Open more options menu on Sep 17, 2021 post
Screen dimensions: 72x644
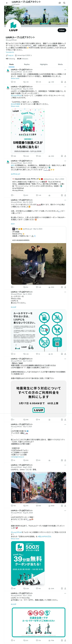pyautogui.click(x=65, y=424)
